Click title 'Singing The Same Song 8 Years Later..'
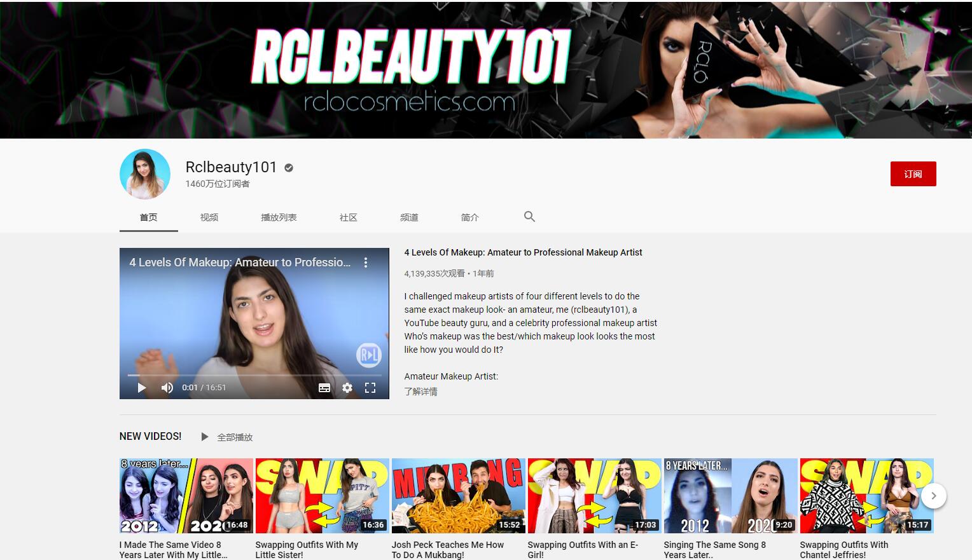972x560 pixels. [x=715, y=550]
